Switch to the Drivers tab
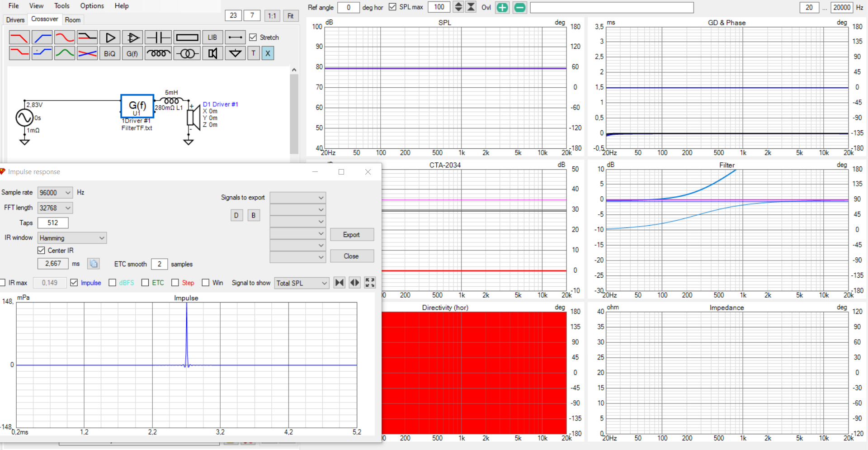 [15, 20]
